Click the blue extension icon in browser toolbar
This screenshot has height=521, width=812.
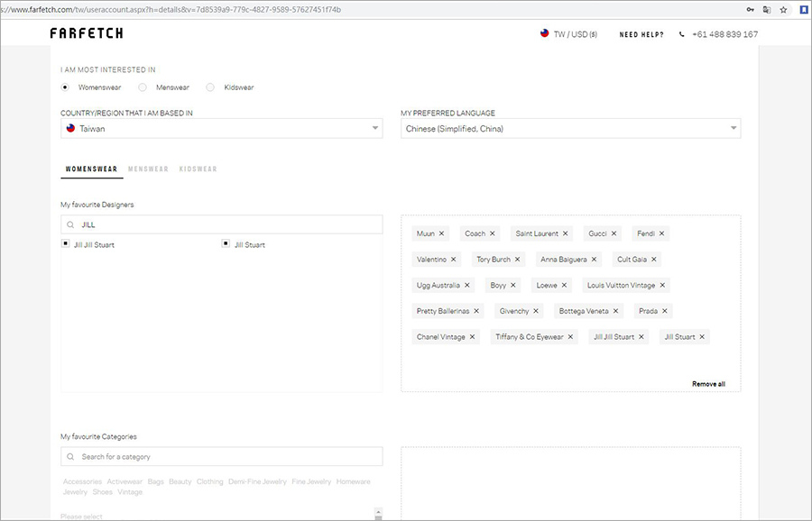click(x=804, y=9)
